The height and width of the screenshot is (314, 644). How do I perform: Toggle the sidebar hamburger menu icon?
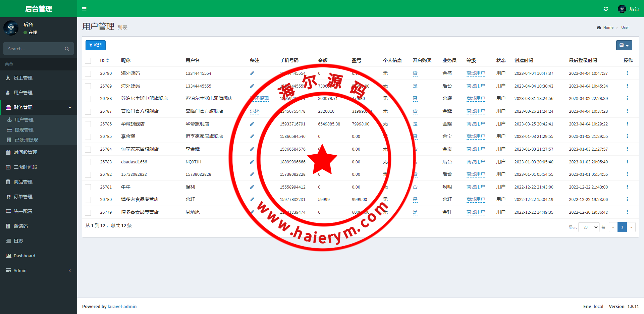(84, 9)
